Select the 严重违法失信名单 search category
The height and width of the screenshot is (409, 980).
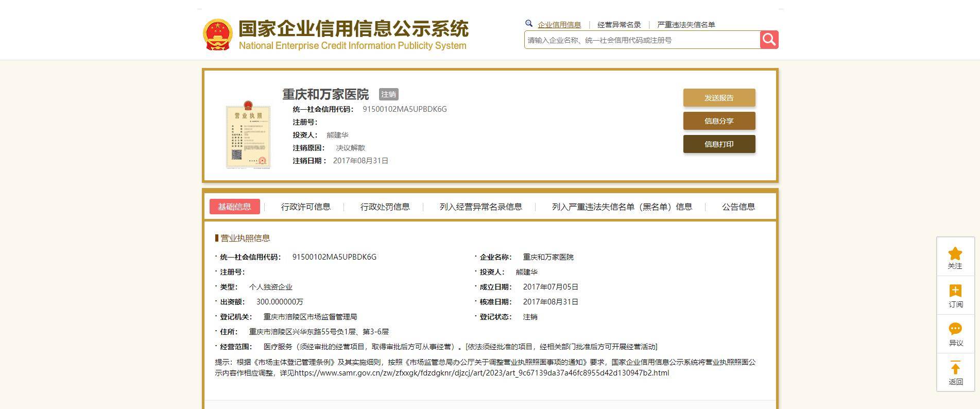[x=686, y=25]
